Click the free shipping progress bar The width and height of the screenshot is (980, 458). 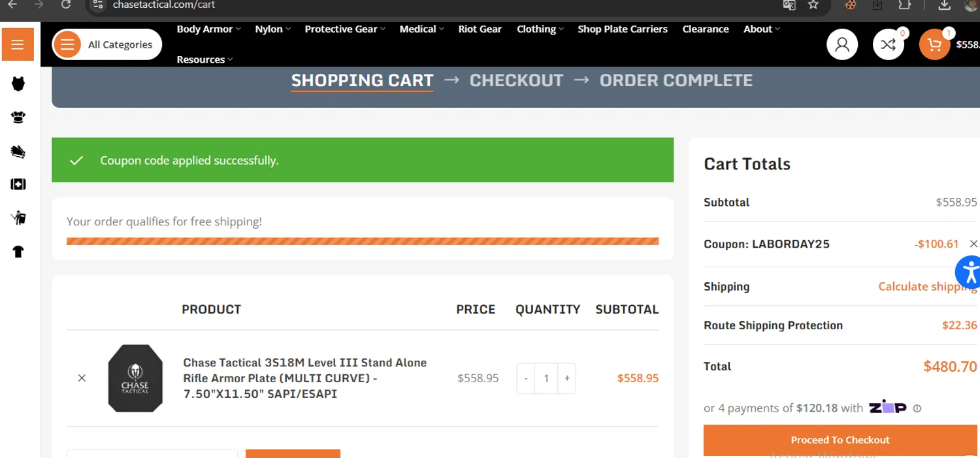(x=363, y=241)
